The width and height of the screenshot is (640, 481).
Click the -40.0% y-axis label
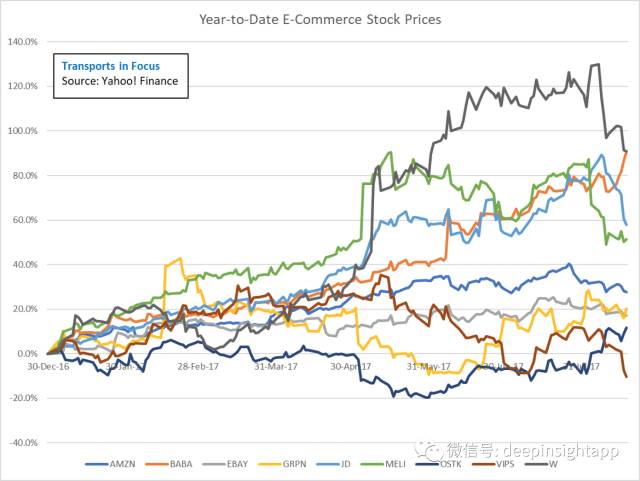(x=23, y=443)
